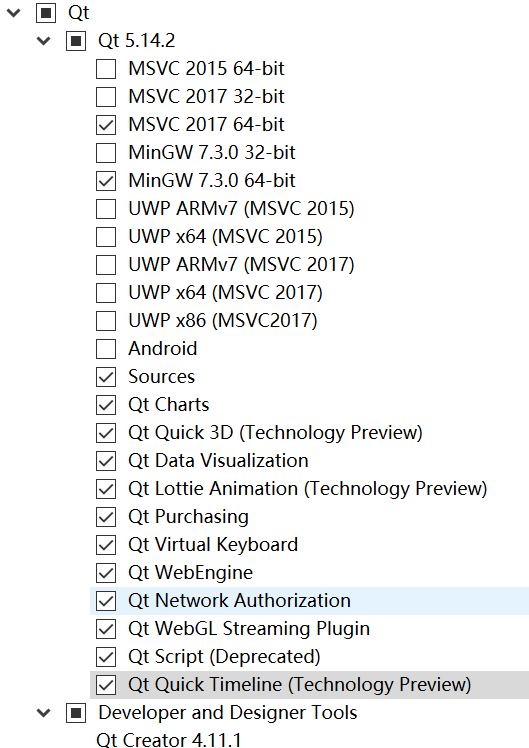Image resolution: width=529 pixels, height=748 pixels.
Task: Check MinGW 7.3.0 32-bit checkbox
Action: (106, 153)
